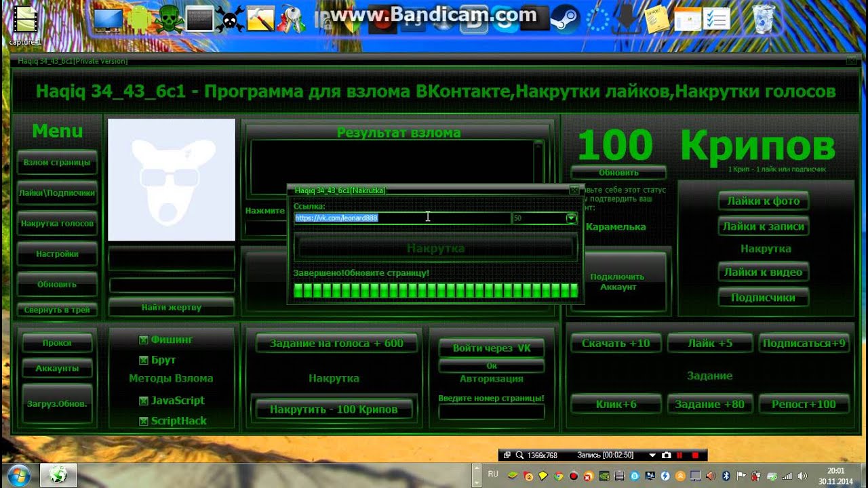Click the Action Center flag tray icon
868x488 pixels.
(741, 474)
